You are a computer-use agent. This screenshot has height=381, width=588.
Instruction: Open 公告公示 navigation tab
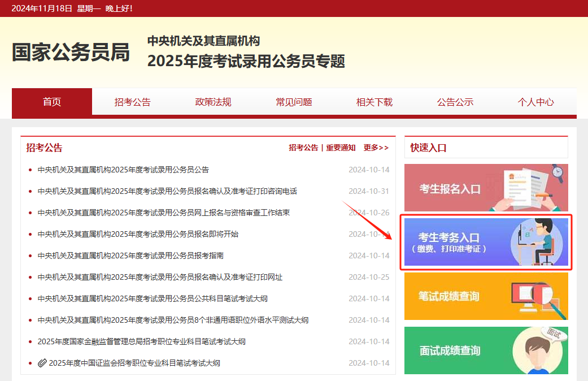click(x=455, y=102)
